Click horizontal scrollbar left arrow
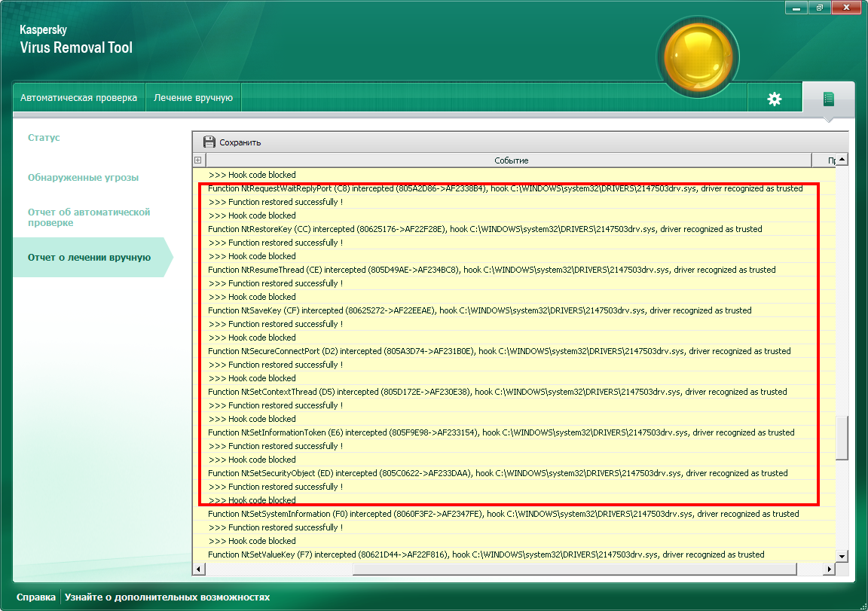This screenshot has height=611, width=868. pos(199,569)
